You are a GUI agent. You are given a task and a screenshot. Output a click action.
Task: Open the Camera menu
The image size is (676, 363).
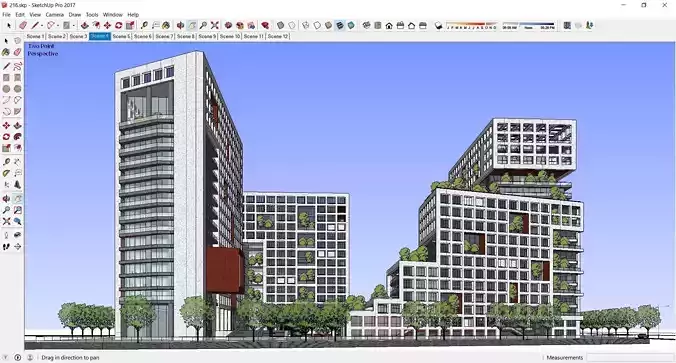coord(55,15)
